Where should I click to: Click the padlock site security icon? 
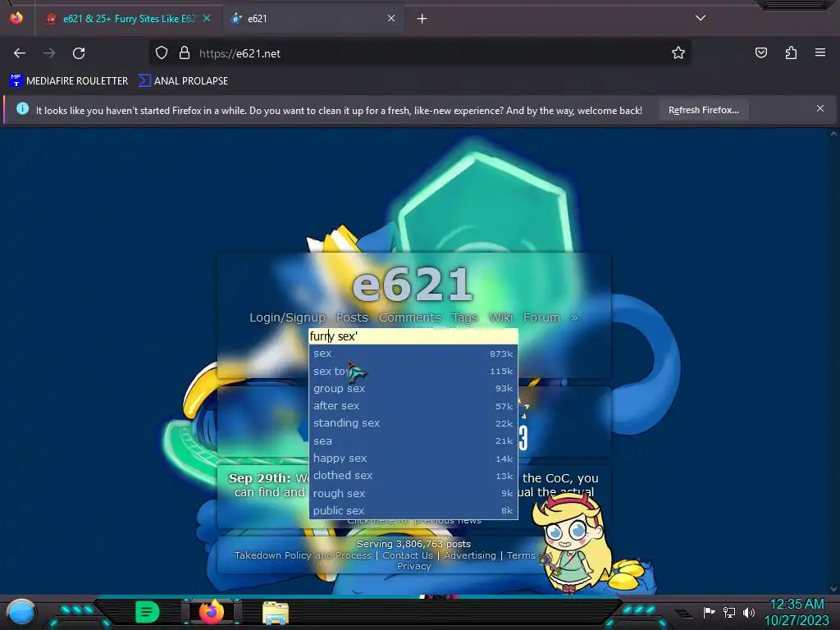tap(185, 53)
